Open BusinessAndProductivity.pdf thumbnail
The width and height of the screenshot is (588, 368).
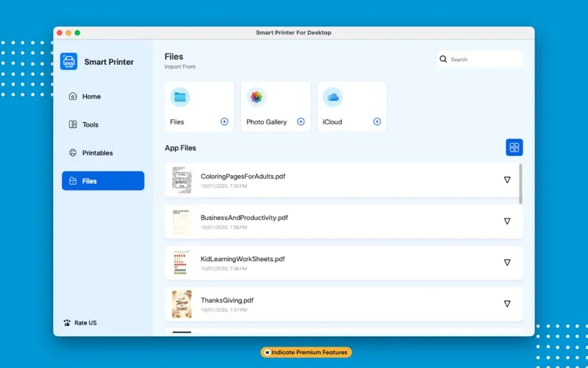pyautogui.click(x=182, y=222)
